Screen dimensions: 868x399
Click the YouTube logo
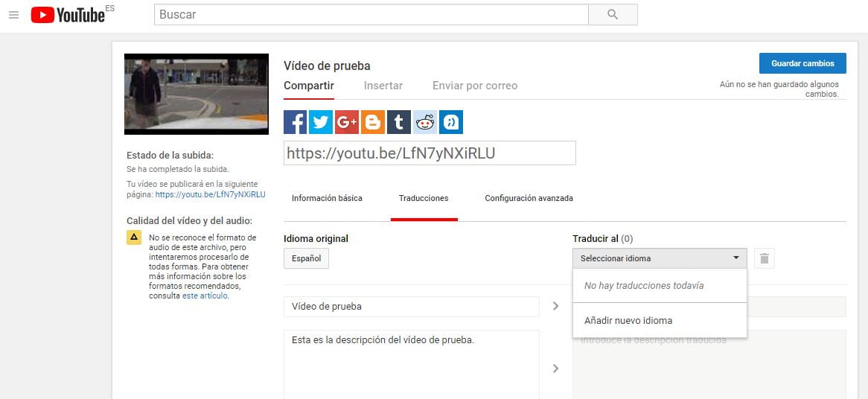[x=68, y=15]
